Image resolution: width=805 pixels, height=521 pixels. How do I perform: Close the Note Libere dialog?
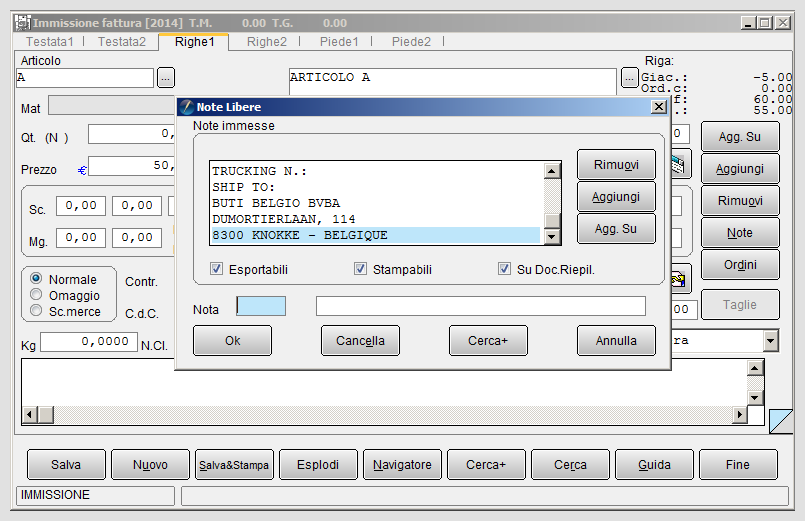(x=659, y=107)
